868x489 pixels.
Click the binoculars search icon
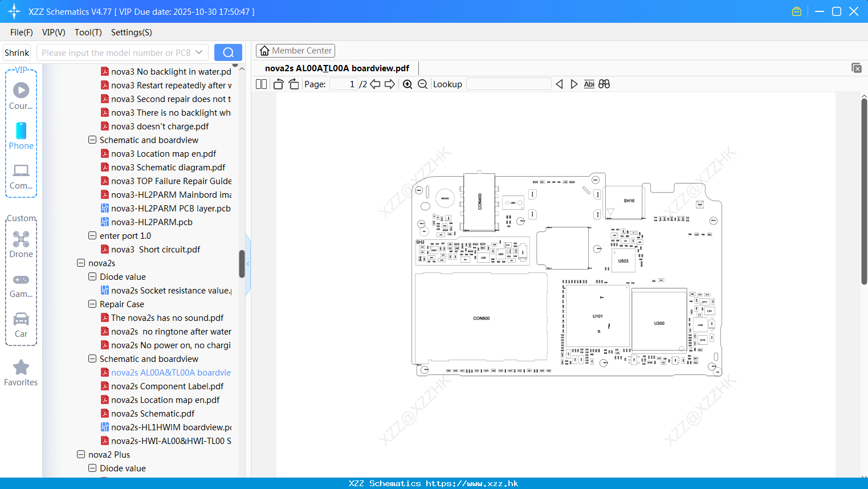(604, 84)
